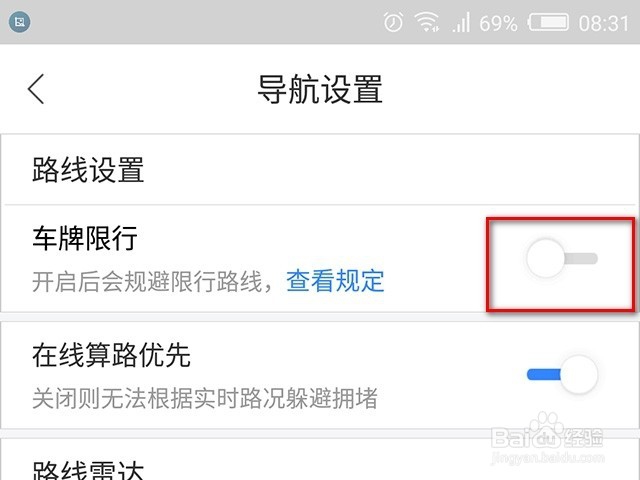The width and height of the screenshot is (640, 480).
Task: Tap the cellular signal bars icon
Action: pyautogui.click(x=461, y=22)
